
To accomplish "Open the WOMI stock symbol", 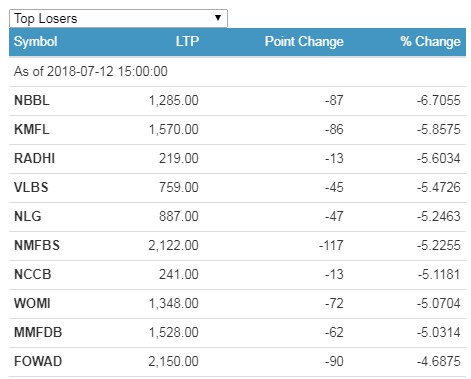I will click(x=32, y=303).
